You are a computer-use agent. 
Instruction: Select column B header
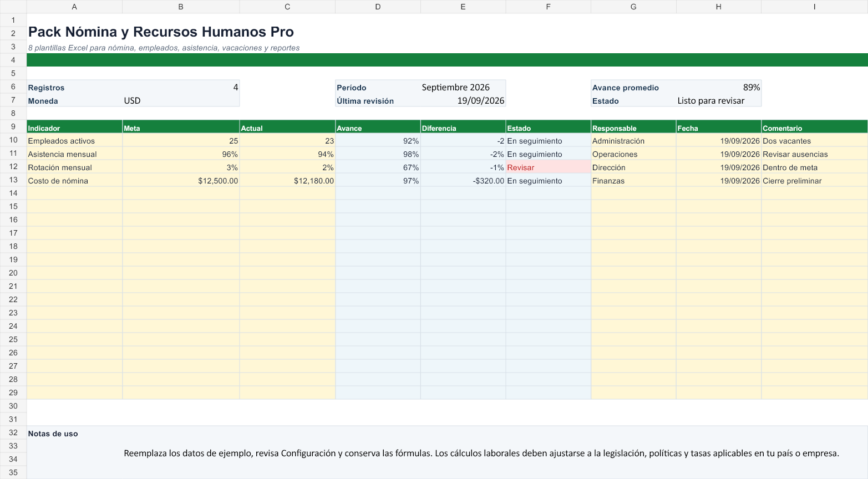coord(181,7)
